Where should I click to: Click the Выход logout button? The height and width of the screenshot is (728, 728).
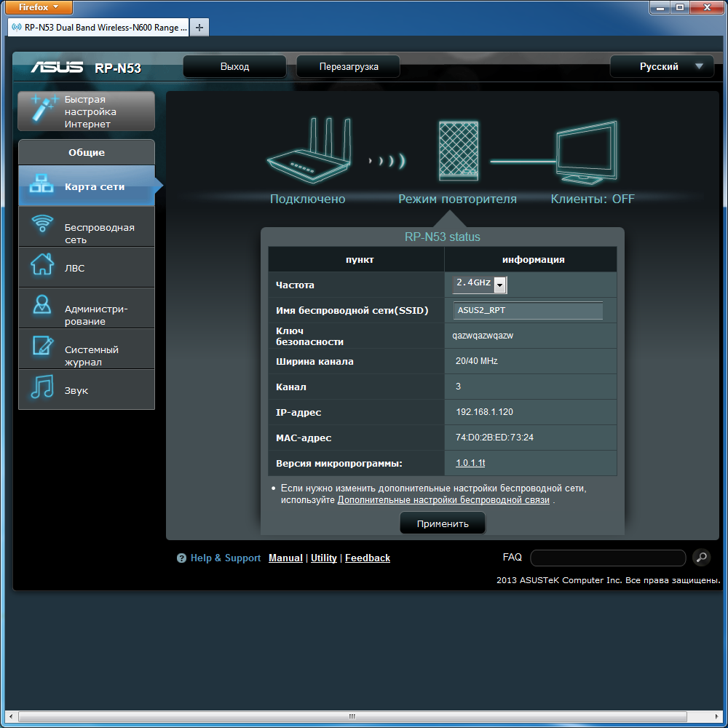(234, 66)
